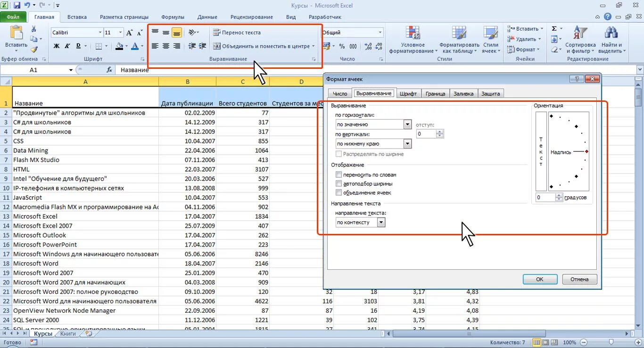Click the Increase Indent icon
Screen dimensions: 644x348
pos(203,46)
